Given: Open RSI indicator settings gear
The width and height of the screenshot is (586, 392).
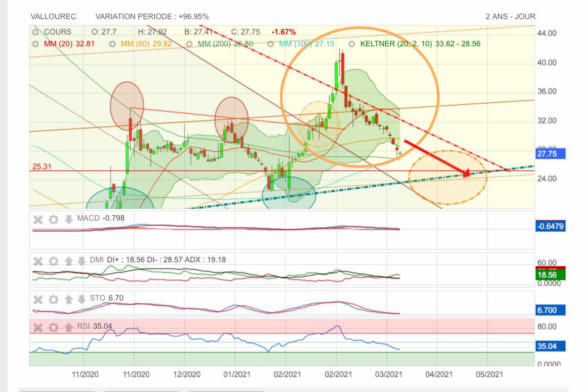Looking at the screenshot, I should [53, 327].
